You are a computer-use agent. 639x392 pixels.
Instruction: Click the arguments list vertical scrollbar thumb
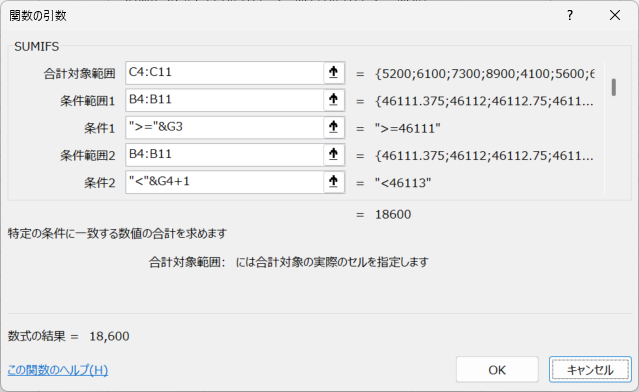point(613,87)
